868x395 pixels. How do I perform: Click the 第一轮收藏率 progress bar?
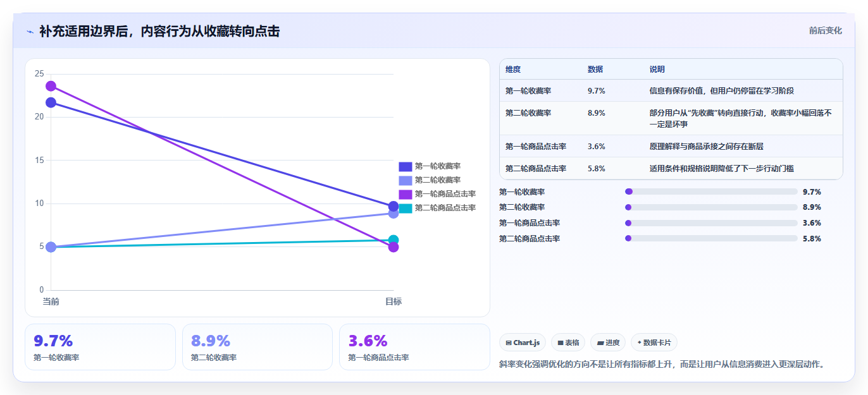coord(711,191)
